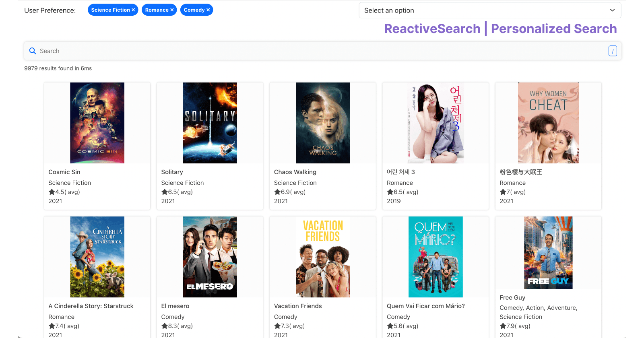Click the Vacation Friends title text
Image resolution: width=644 pixels, height=338 pixels.
pos(298,306)
